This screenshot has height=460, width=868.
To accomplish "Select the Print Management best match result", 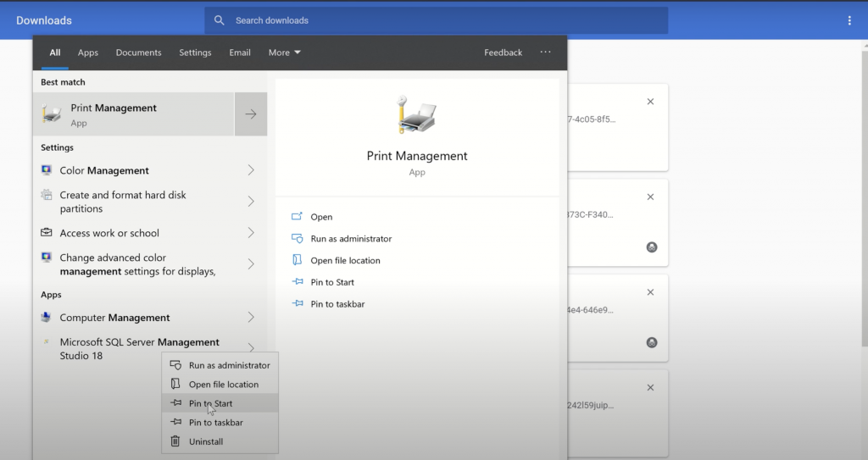I will point(133,114).
